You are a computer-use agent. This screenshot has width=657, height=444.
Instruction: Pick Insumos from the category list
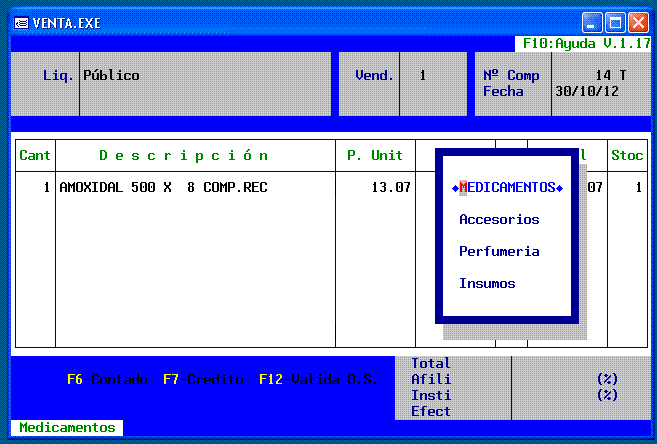click(487, 283)
